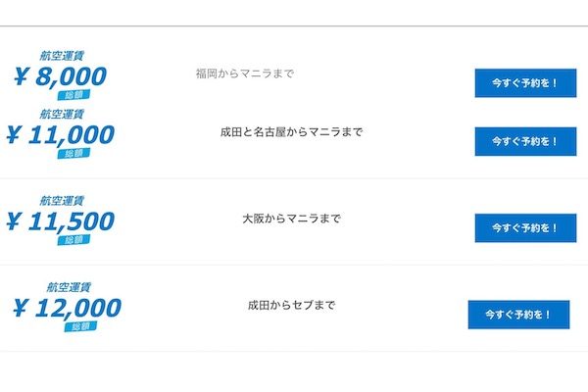Click the 福岡からマニラまで route text
588x392 pixels.
pyautogui.click(x=244, y=73)
